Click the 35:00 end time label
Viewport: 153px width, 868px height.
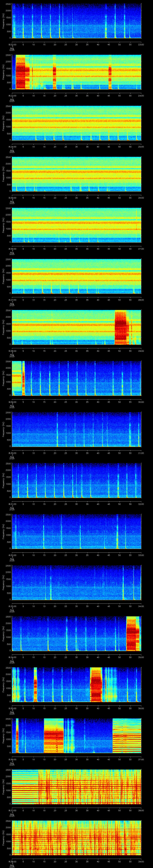point(141,657)
